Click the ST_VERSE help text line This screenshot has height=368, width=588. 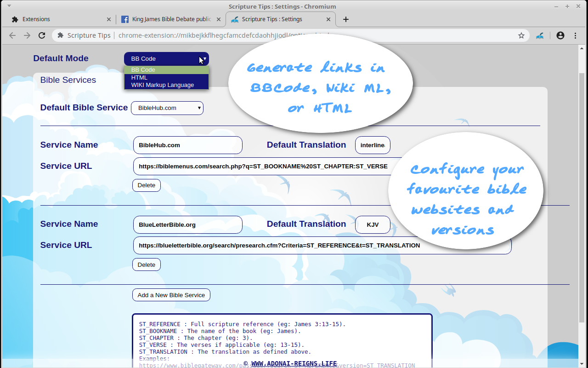click(x=221, y=345)
